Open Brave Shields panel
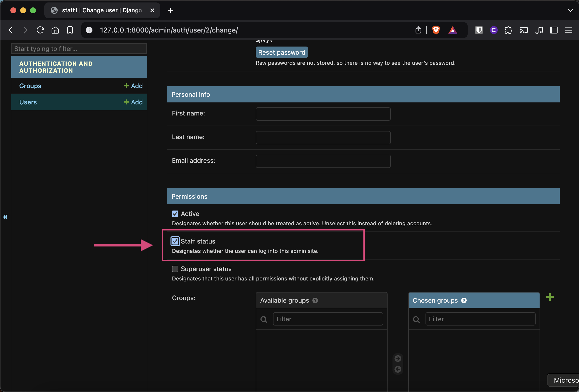This screenshot has width=579, height=392. click(436, 30)
